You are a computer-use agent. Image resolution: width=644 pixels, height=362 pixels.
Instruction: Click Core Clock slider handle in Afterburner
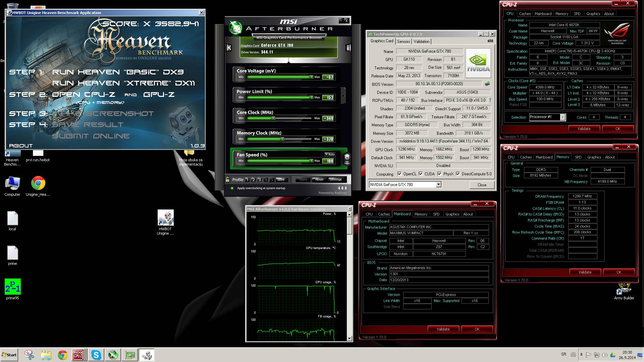coord(273,118)
